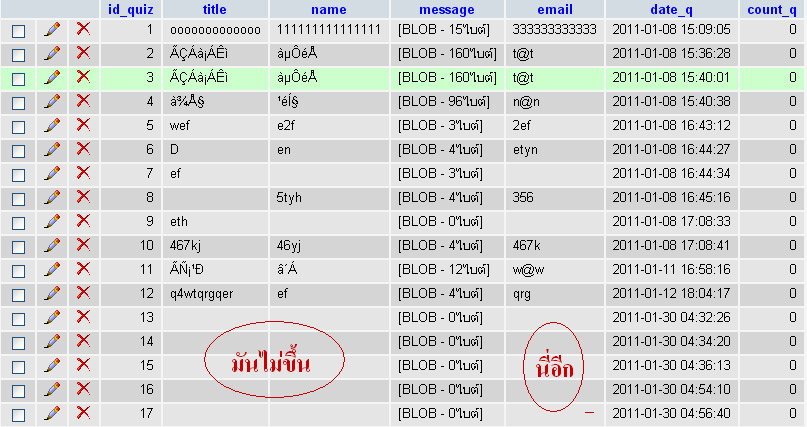
Task: Click the date 2011-01-30 04:56:40
Action: (x=671, y=414)
